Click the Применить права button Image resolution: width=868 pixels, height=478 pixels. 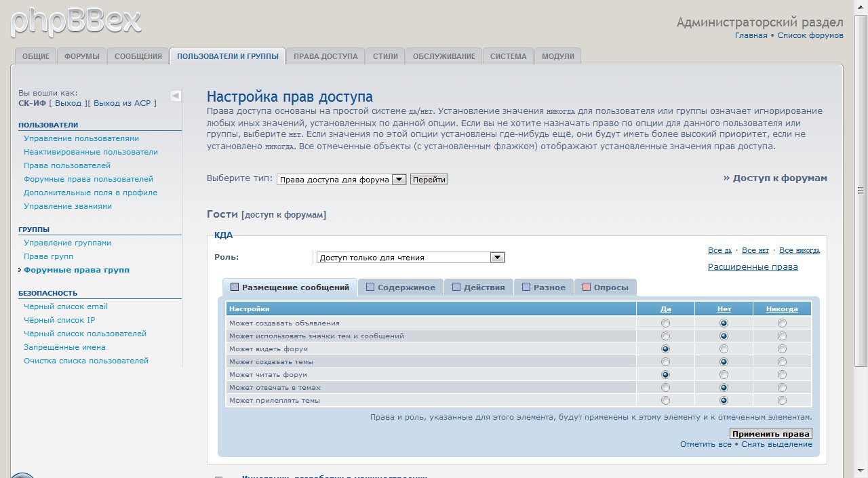pos(770,434)
